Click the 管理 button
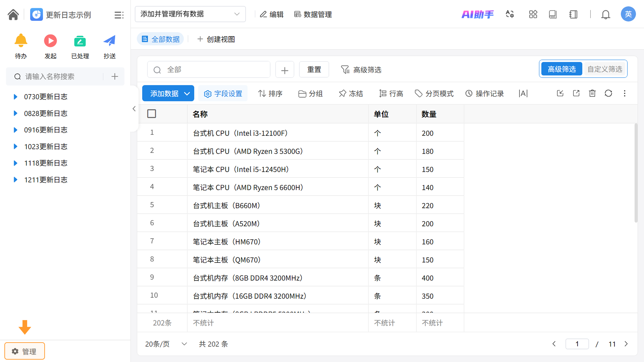Screen dimensions: 644x362 [24, 351]
